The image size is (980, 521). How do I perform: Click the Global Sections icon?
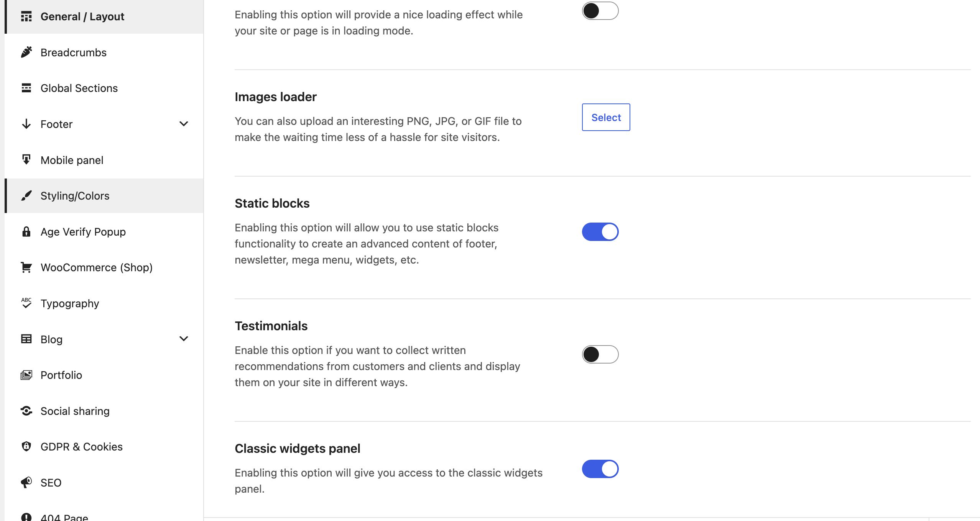(x=26, y=88)
